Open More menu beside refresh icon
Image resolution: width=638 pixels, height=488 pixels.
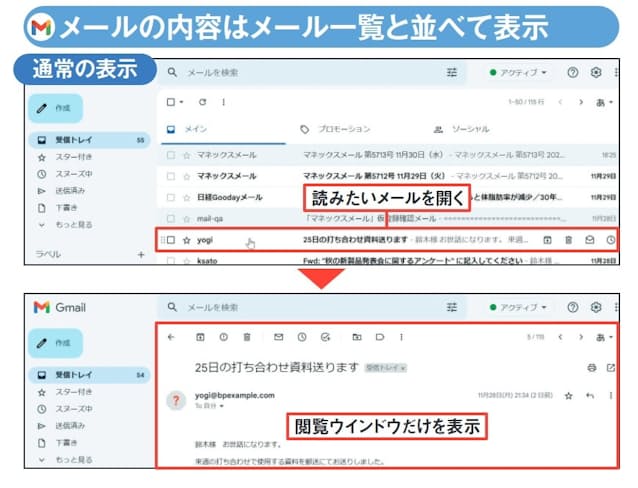[223, 102]
